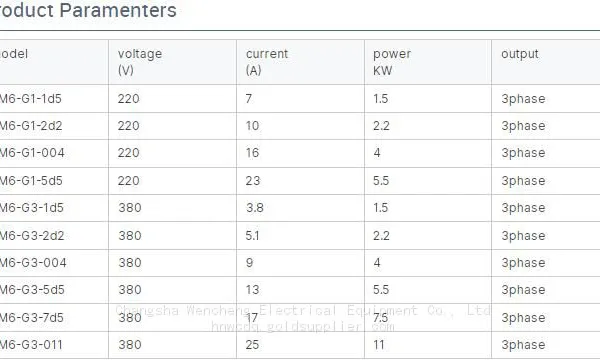Select the current (A) column header
The width and height of the screenshot is (600, 360).
[300, 62]
